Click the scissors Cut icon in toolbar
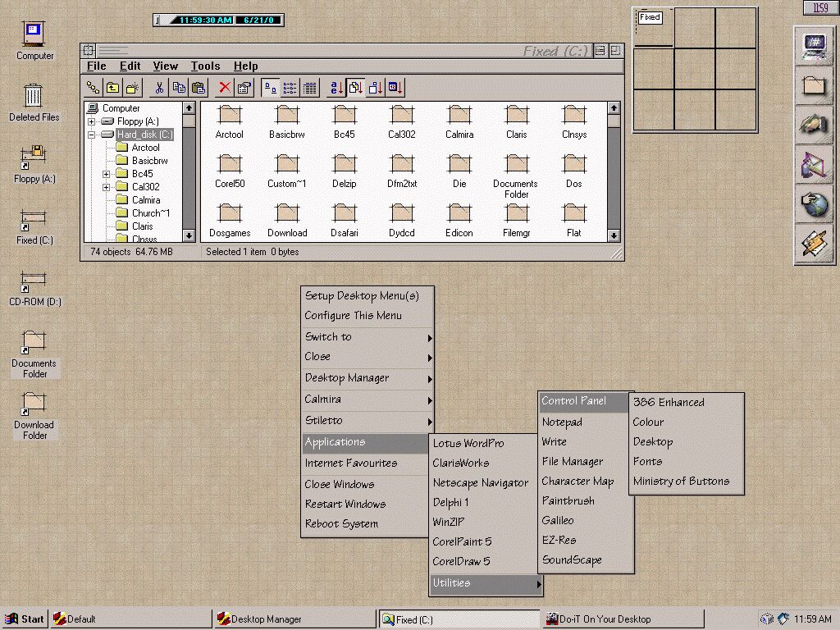 coord(159,88)
